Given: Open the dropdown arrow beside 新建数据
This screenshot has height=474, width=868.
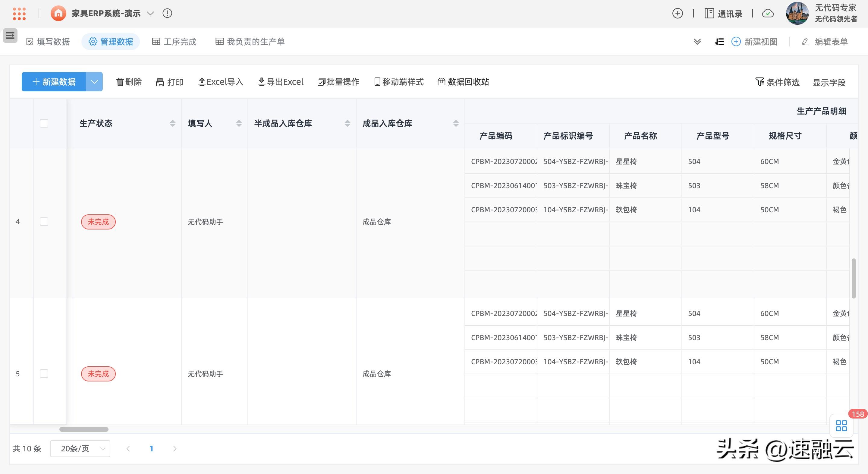Looking at the screenshot, I should point(94,82).
